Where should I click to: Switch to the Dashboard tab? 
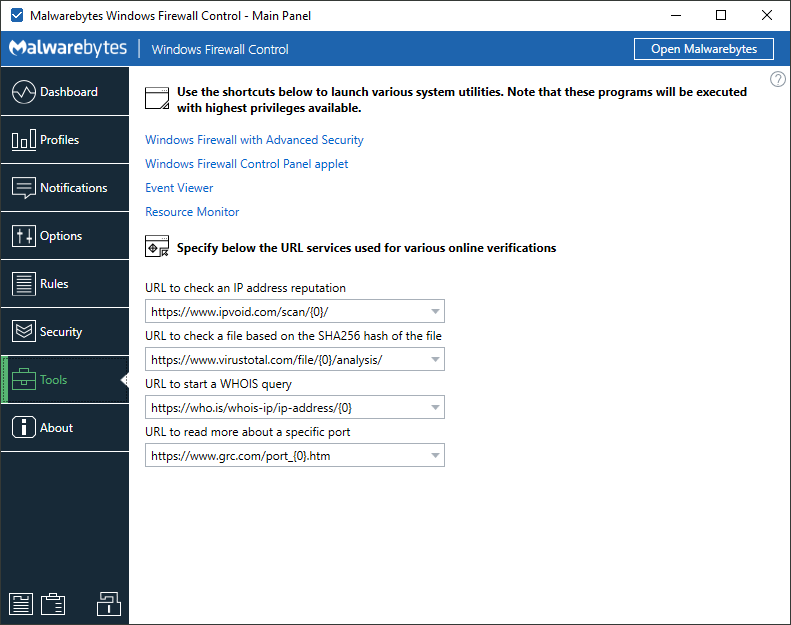click(x=65, y=91)
